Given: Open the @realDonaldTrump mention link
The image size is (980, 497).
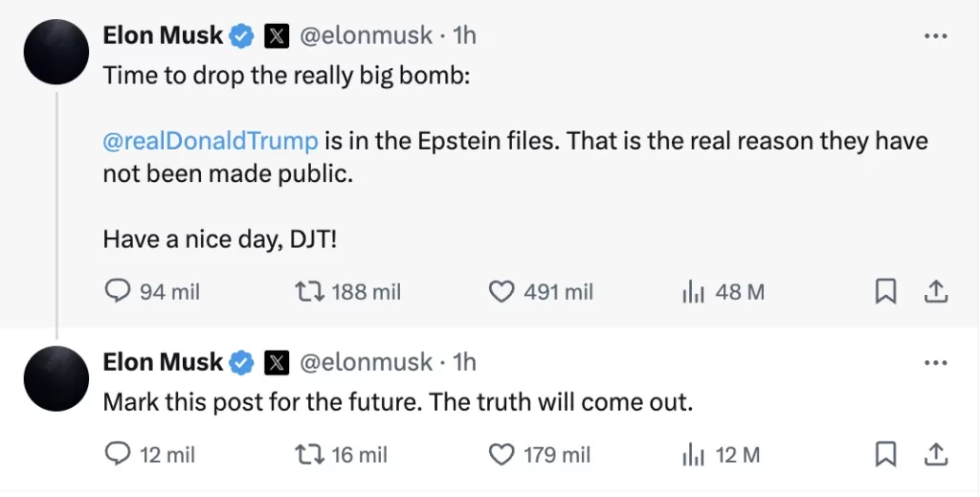Looking at the screenshot, I should tap(210, 141).
